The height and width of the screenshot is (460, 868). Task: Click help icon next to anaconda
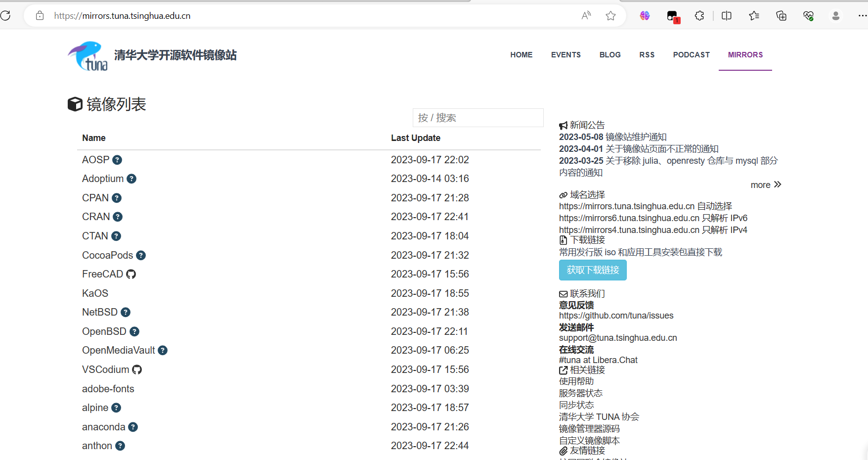tap(133, 427)
